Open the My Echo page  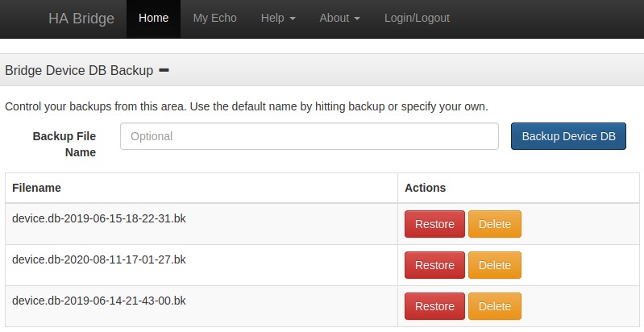214,18
